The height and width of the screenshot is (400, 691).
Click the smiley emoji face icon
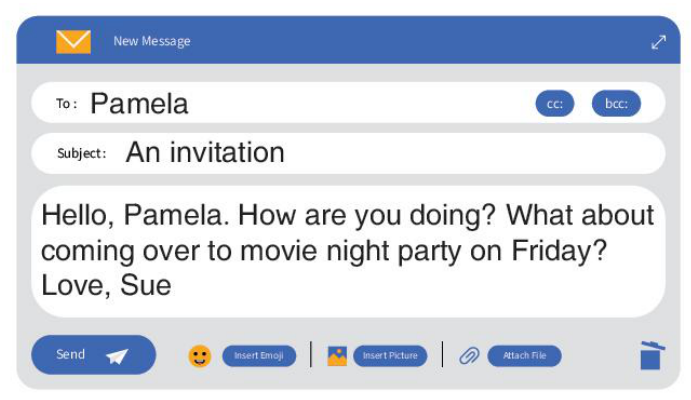200,356
